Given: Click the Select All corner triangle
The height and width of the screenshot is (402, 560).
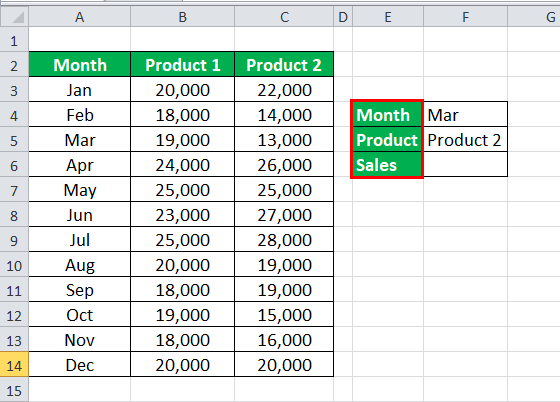Looking at the screenshot, I should point(14,17).
